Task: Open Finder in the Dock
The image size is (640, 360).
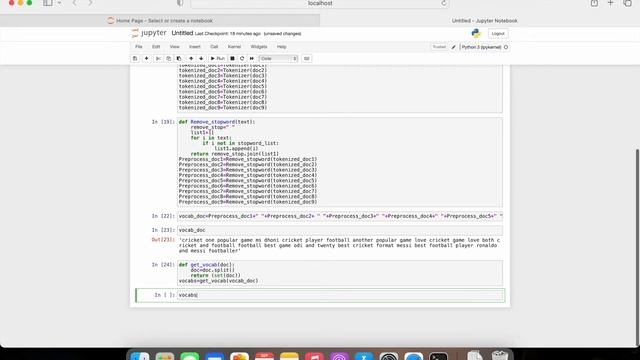Action: [140, 356]
